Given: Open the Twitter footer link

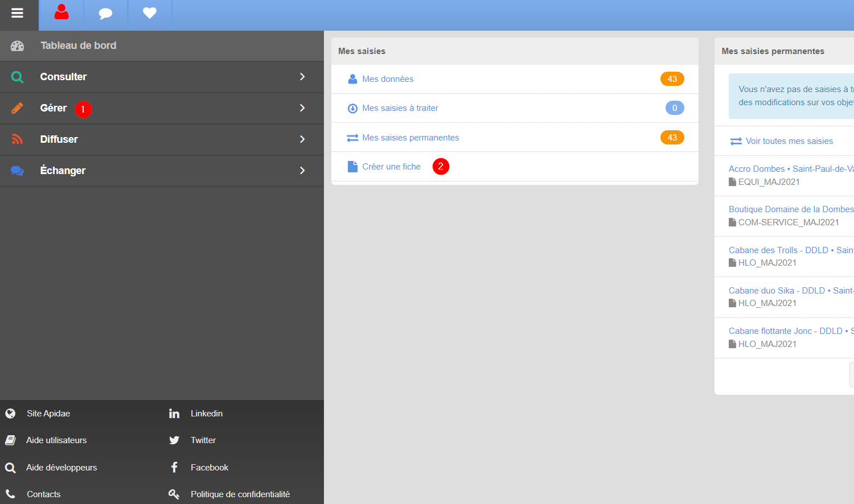Looking at the screenshot, I should (x=203, y=440).
